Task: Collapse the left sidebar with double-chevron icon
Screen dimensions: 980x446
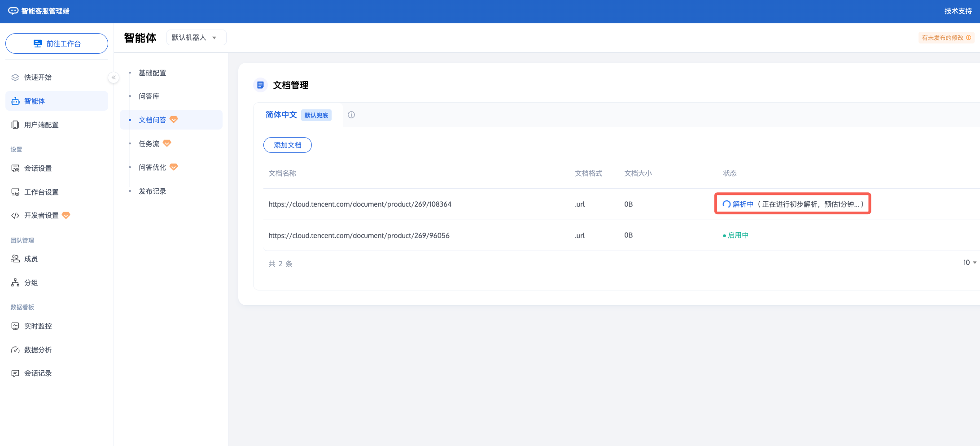Action: (114, 78)
